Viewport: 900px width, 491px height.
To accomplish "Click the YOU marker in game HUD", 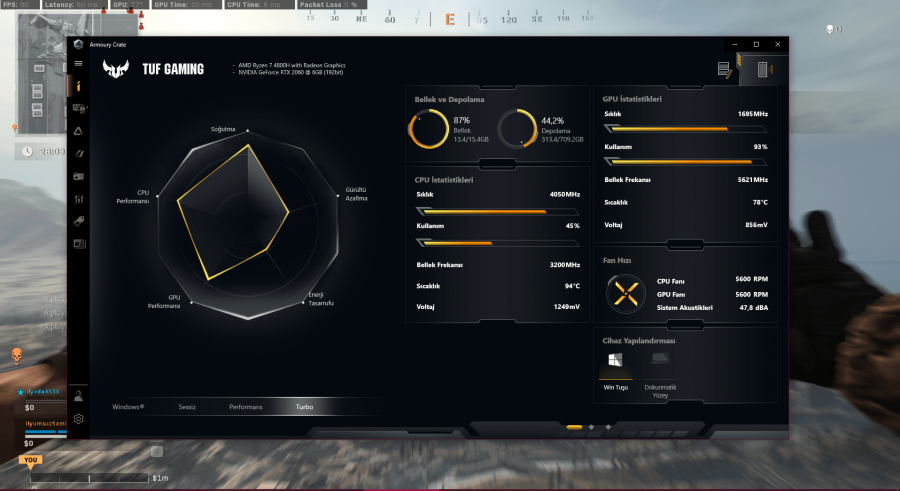I will [30, 461].
